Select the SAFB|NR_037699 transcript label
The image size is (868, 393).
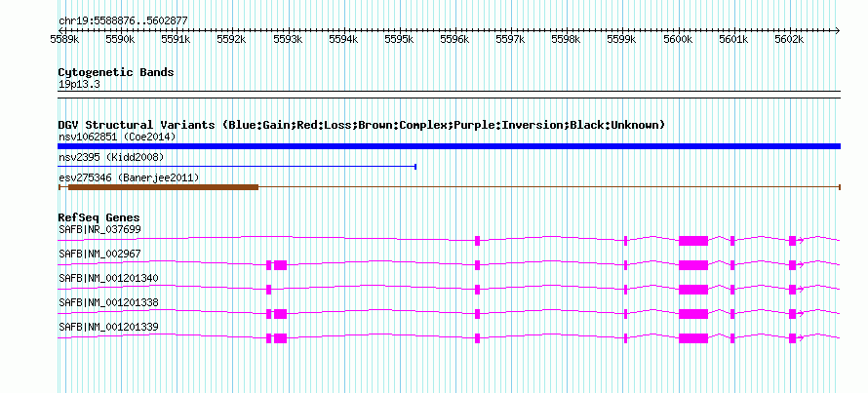pyautogui.click(x=99, y=229)
